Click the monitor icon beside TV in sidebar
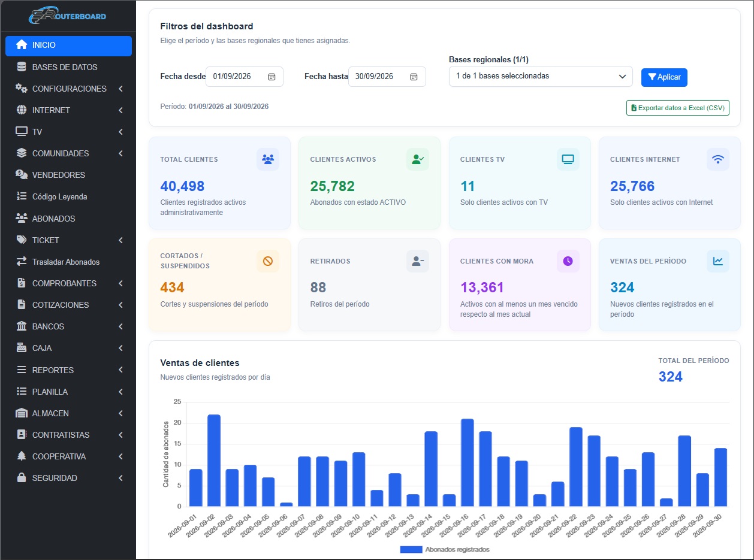This screenshot has width=754, height=560. [22, 132]
